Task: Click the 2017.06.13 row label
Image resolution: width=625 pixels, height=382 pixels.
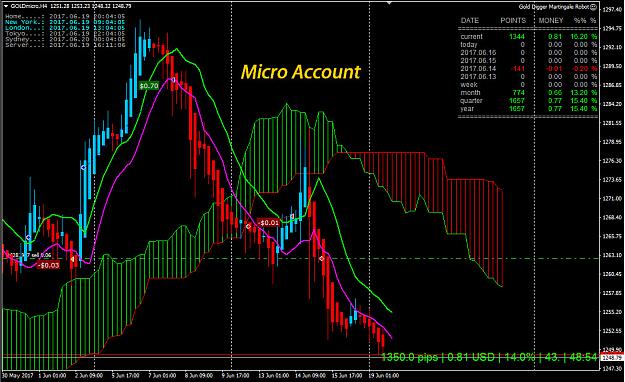Action: (478, 76)
